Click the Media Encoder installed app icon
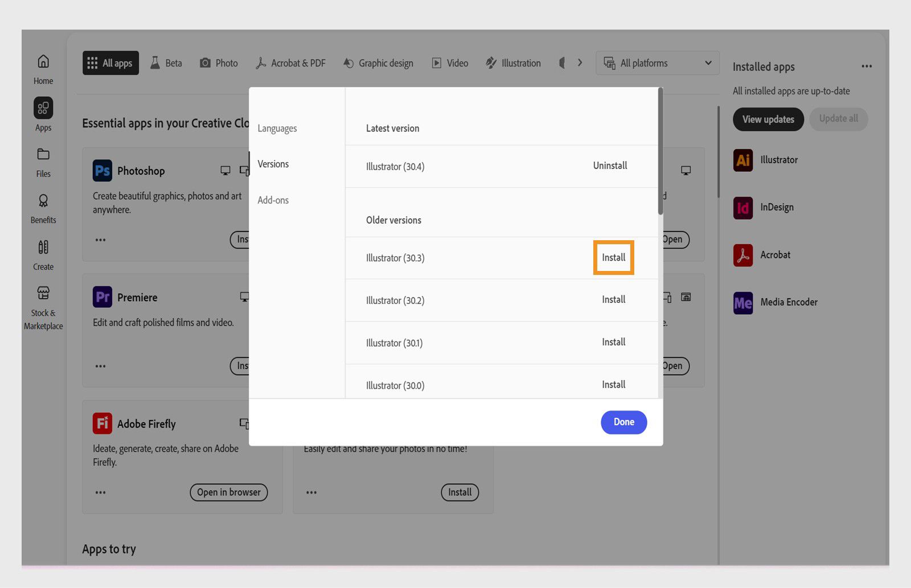The width and height of the screenshot is (911, 588). tap(742, 302)
